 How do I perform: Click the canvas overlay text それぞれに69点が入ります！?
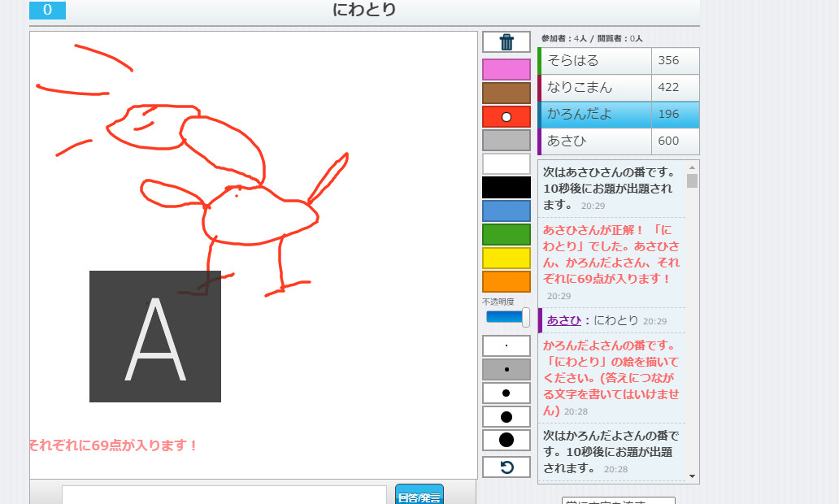click(x=114, y=445)
